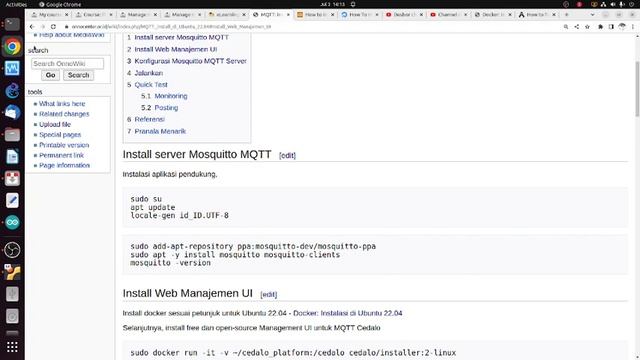Click the address bar URL
640x360 pixels.
pos(171,27)
